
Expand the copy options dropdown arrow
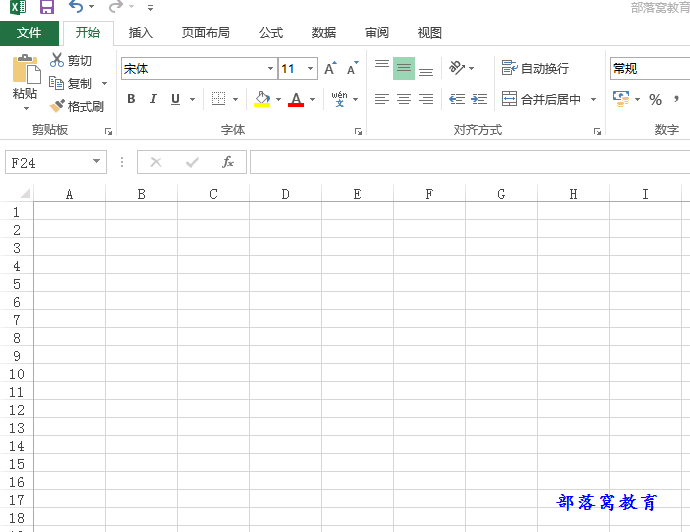coord(104,83)
